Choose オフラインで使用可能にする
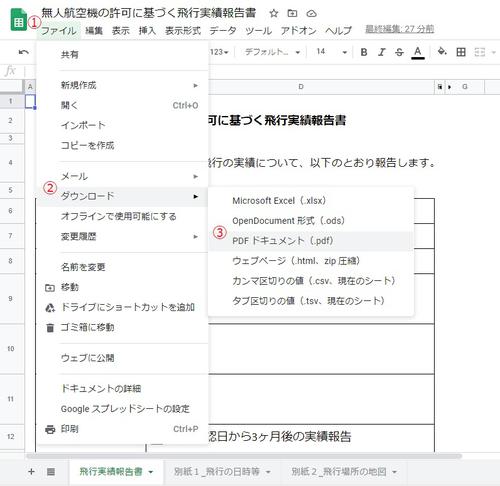This screenshot has width=500, height=486. 123,216
